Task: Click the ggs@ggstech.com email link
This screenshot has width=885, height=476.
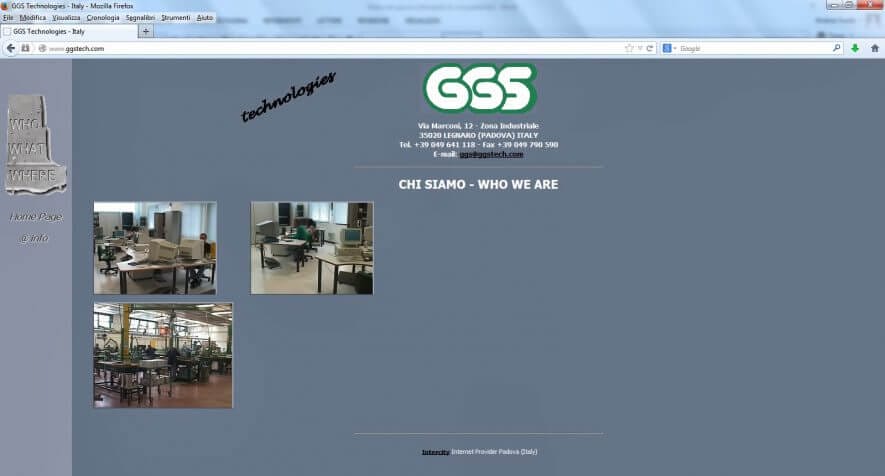Action: [491, 154]
